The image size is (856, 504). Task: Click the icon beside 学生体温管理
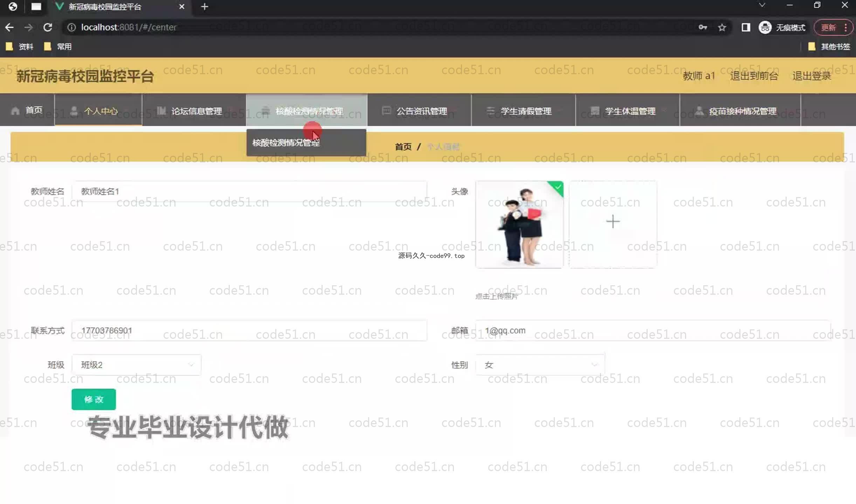595,111
